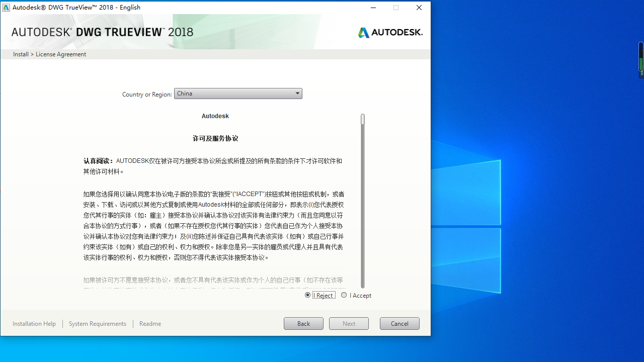View the System Requirements
This screenshot has width=644, height=362.
98,323
